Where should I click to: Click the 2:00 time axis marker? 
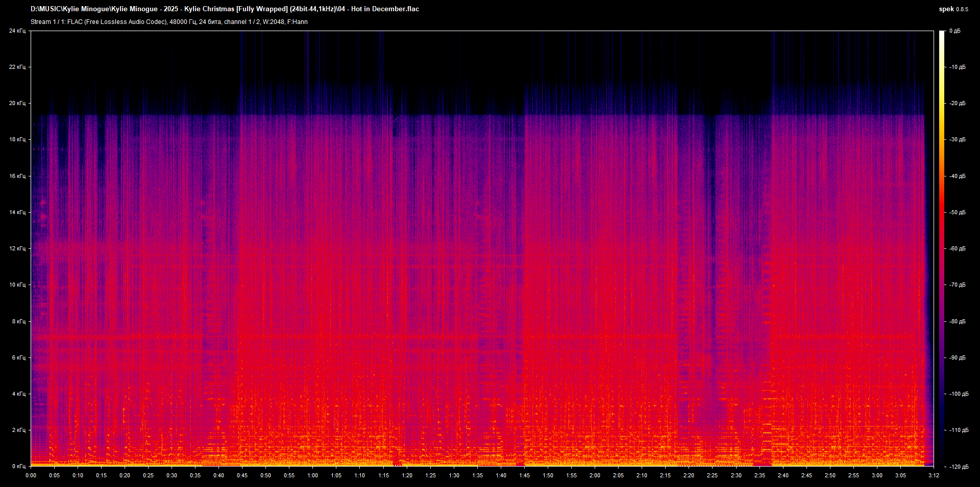[595, 475]
